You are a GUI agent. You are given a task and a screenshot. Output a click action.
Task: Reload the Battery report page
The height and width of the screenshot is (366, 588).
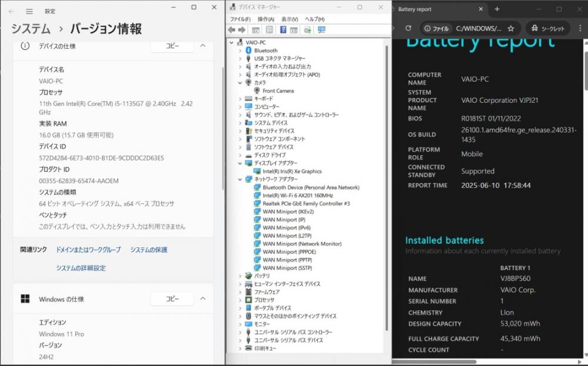409,28
